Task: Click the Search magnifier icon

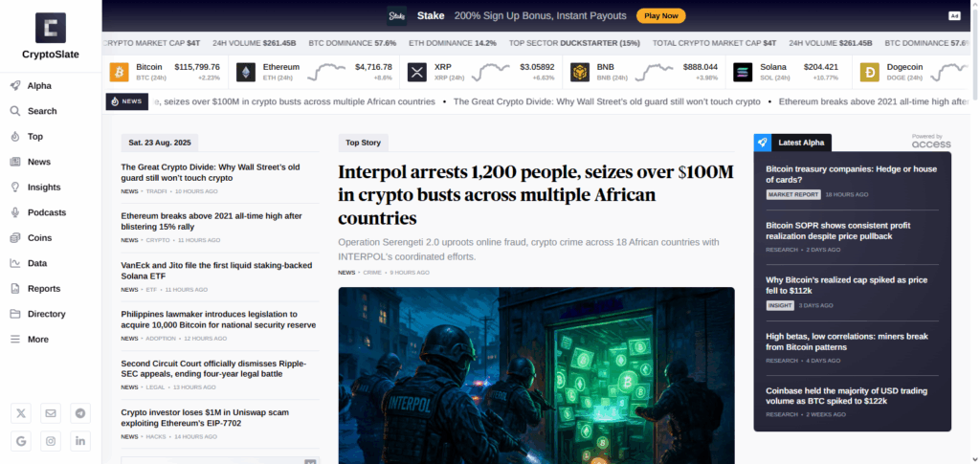Action: click(x=15, y=111)
